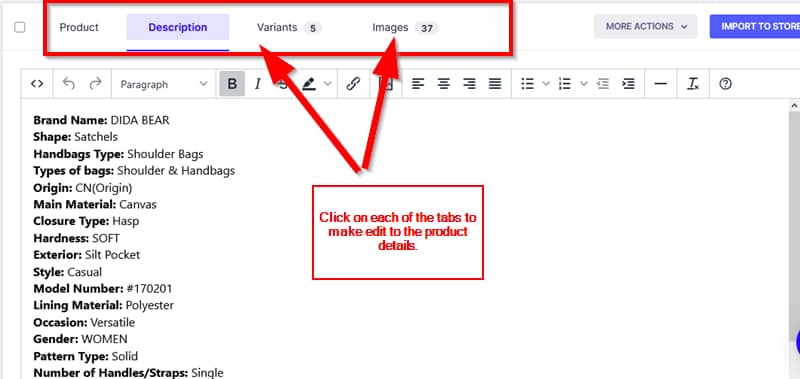Center align the text
The width and height of the screenshot is (800, 379).
click(x=443, y=84)
